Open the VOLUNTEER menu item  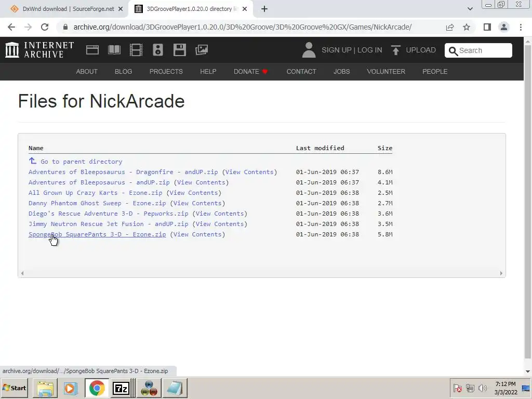[x=386, y=72]
